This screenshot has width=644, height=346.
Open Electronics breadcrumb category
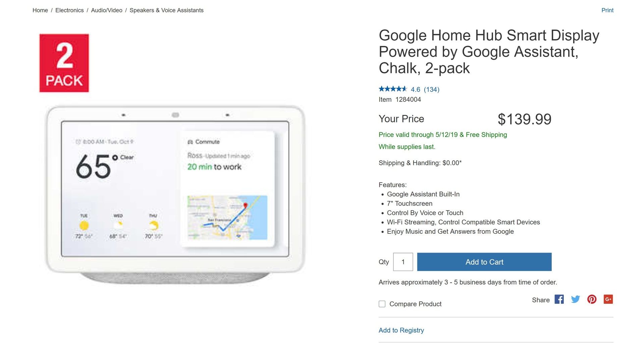click(x=69, y=10)
